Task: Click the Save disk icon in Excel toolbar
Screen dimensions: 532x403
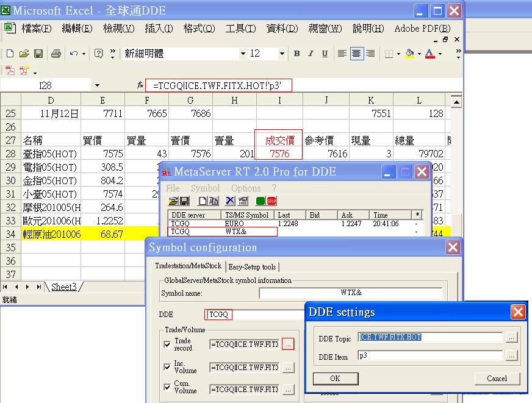Action: click(x=38, y=54)
